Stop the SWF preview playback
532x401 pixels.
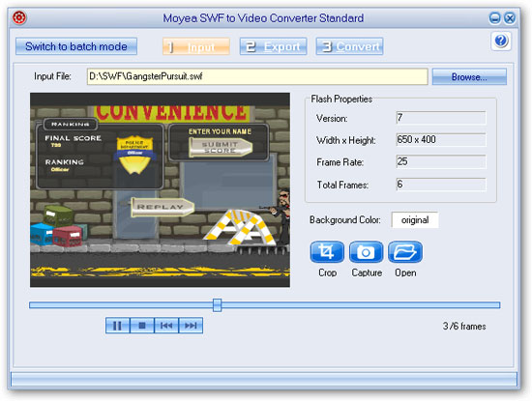(x=142, y=326)
